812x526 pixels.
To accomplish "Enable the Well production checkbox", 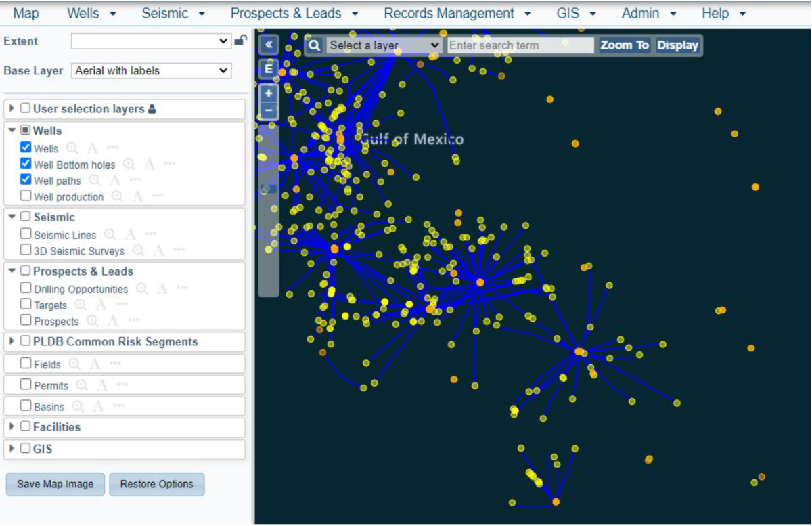I will 25,196.
